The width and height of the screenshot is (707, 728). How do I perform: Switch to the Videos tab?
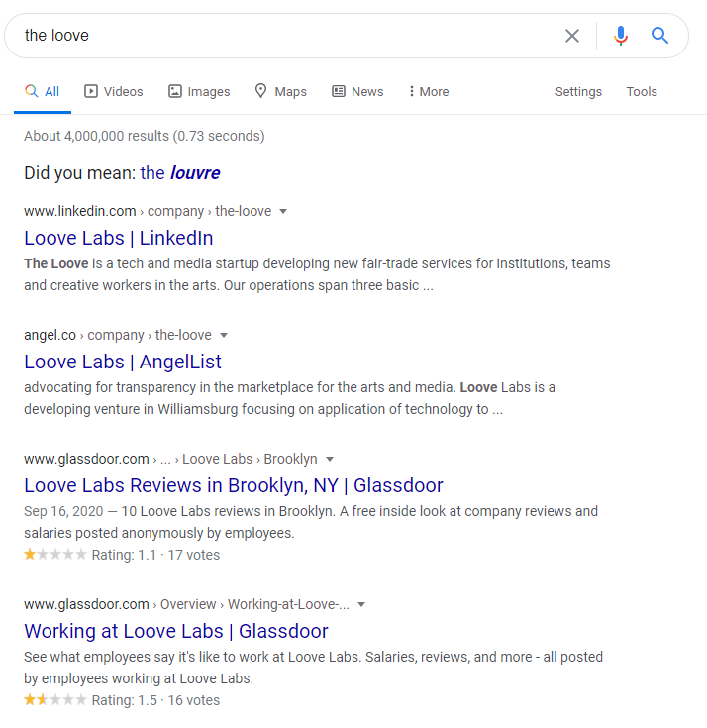[113, 91]
